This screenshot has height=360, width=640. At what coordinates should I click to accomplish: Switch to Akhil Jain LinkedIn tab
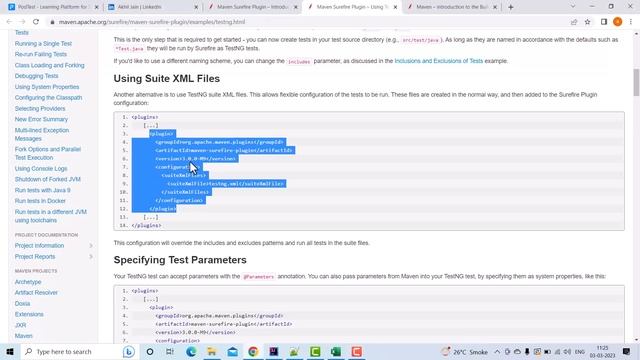(x=153, y=7)
